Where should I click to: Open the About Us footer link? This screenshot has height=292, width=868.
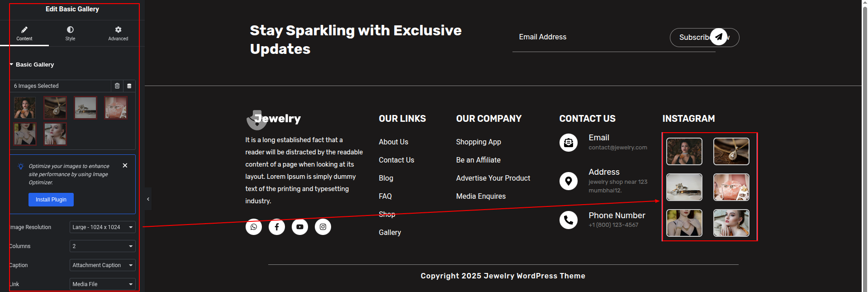pos(394,142)
